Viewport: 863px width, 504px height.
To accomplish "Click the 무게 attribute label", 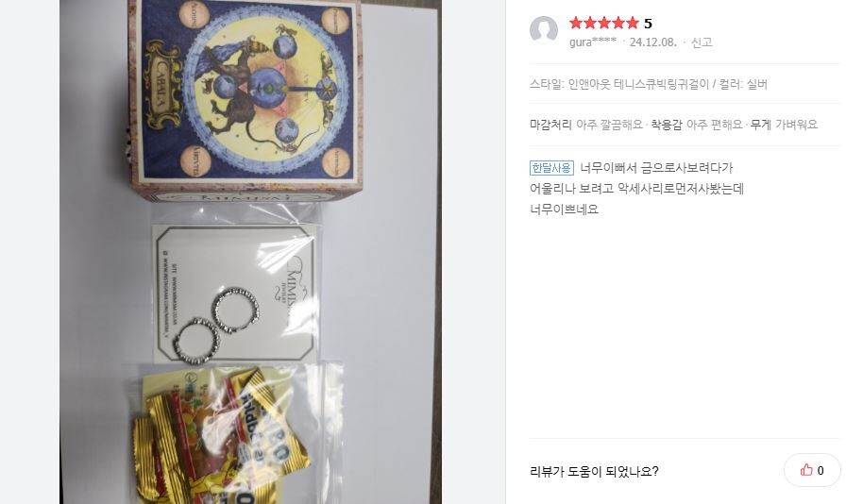I will point(761,125).
